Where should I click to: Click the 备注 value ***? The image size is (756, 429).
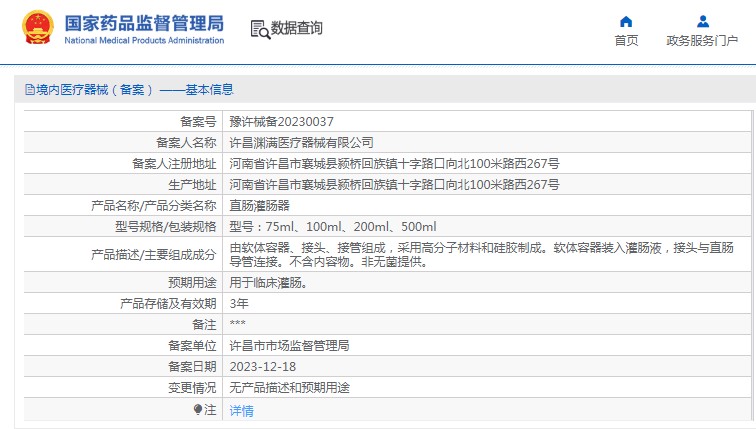[238, 323]
